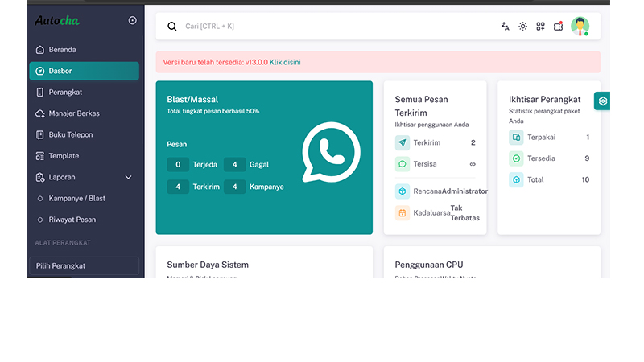Image resolution: width=644 pixels, height=362 pixels.
Task: Click the Autocha logo
Action: (57, 21)
